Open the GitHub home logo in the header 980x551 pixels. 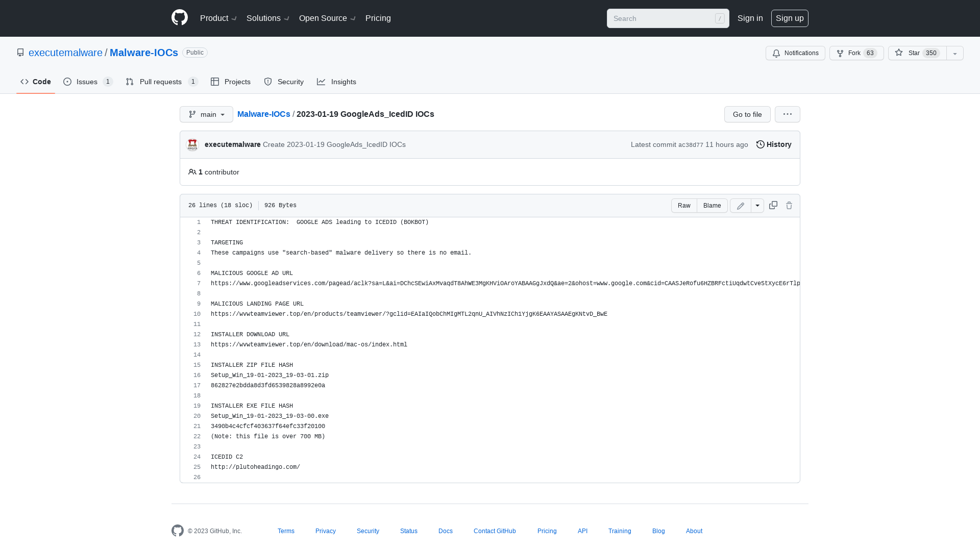tap(180, 18)
